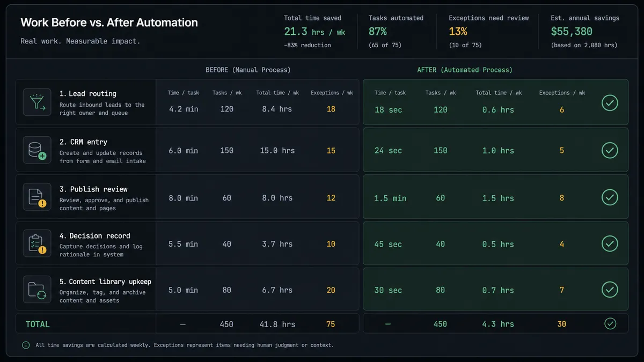Click '(10 of 75)' text
The width and height of the screenshot is (644, 362).
click(465, 45)
